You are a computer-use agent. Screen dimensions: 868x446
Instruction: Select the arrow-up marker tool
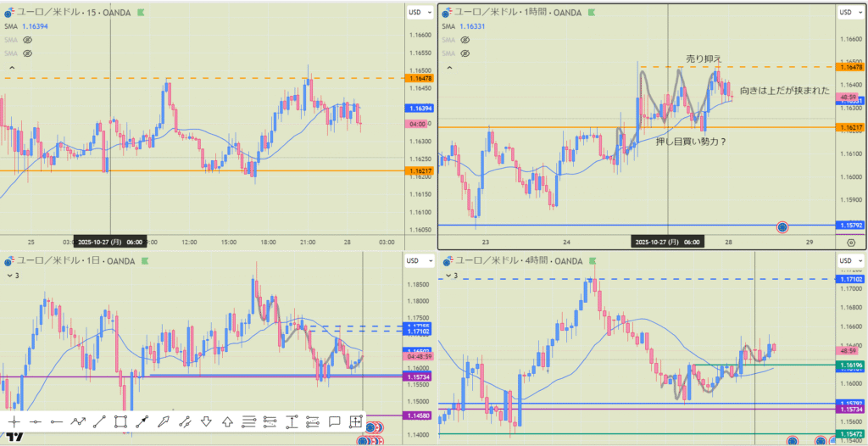(x=227, y=421)
